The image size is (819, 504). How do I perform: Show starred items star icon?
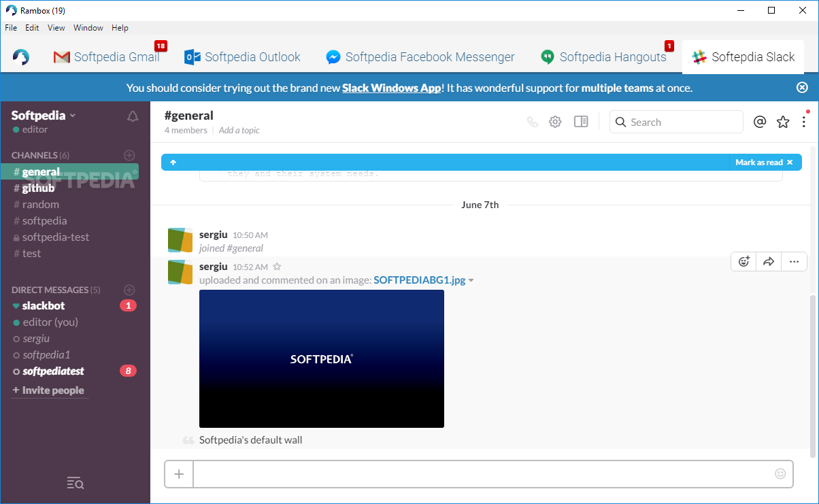783,122
